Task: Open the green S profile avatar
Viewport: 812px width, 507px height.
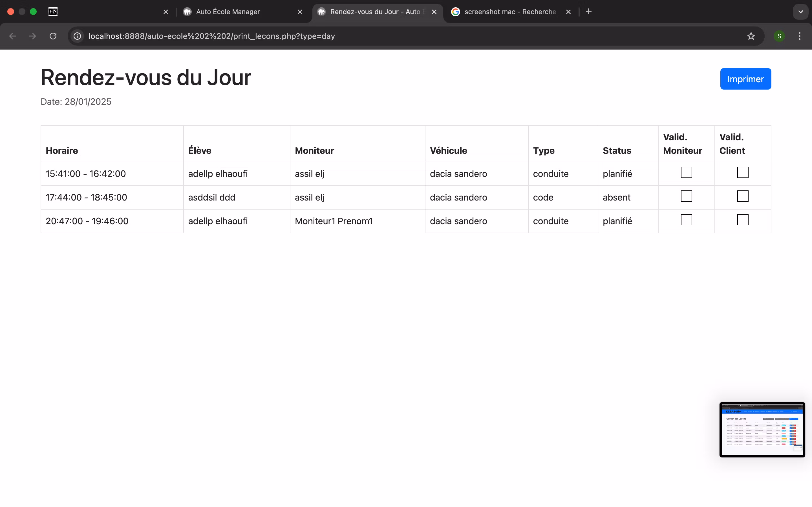Action: [x=779, y=36]
